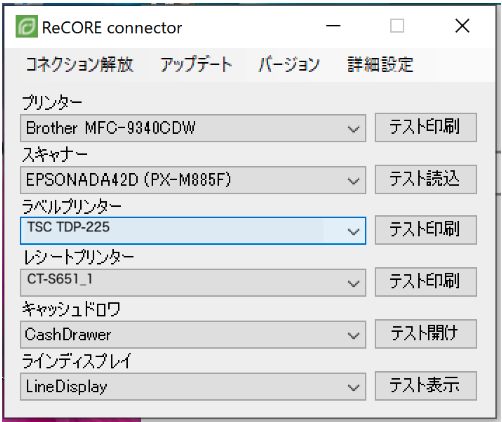The width and height of the screenshot is (502, 422).
Task: Click the テスト開け cash drawer button
Action: coord(426,334)
